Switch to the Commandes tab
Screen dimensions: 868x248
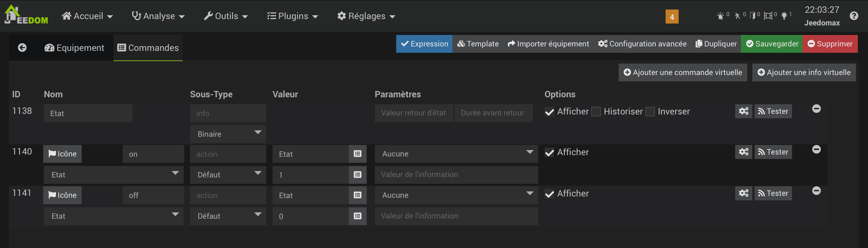pos(148,48)
